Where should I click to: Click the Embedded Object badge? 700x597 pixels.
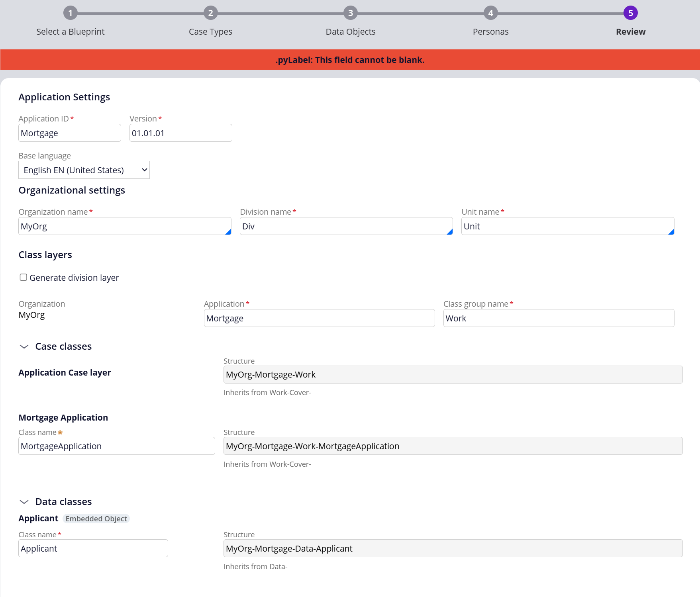coord(96,519)
